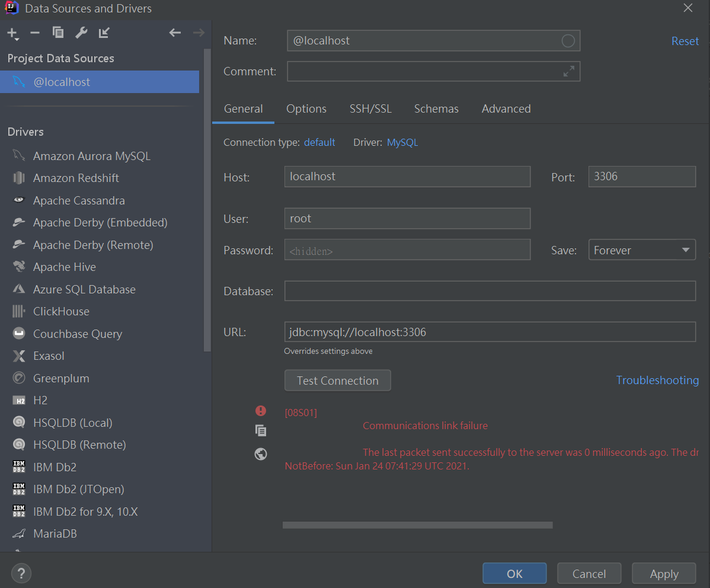Click left panel vertical scrollbar

(207, 200)
